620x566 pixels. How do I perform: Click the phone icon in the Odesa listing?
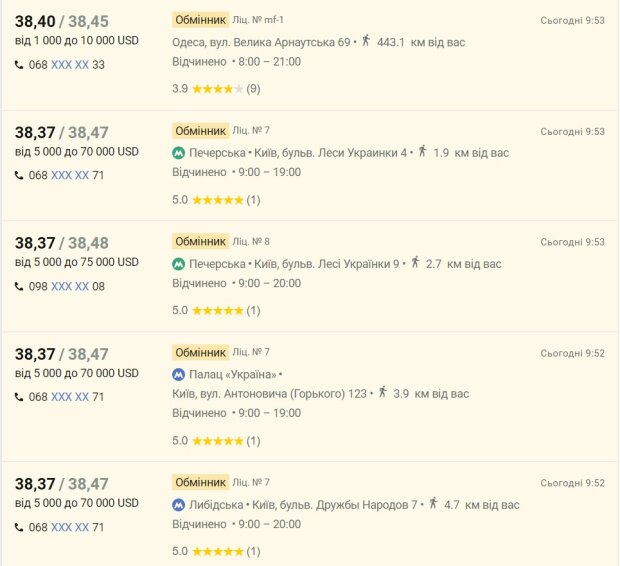[x=19, y=65]
